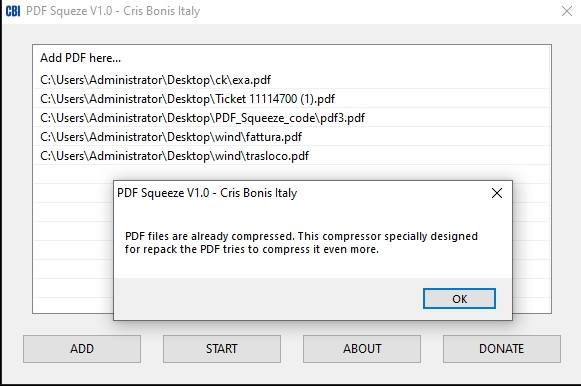
Task: Select the exa.pdf entry in the list
Action: pyautogui.click(x=291, y=80)
